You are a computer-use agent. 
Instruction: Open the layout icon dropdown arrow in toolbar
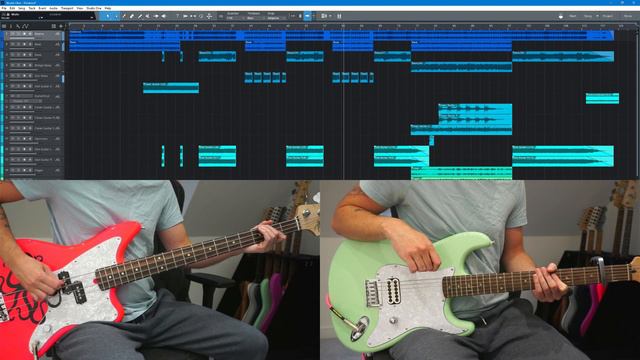coord(330,16)
